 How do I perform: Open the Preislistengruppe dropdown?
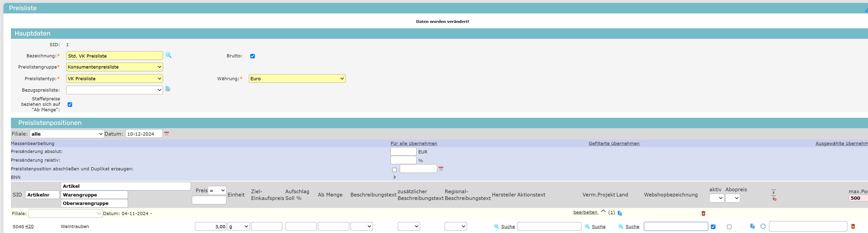click(114, 67)
